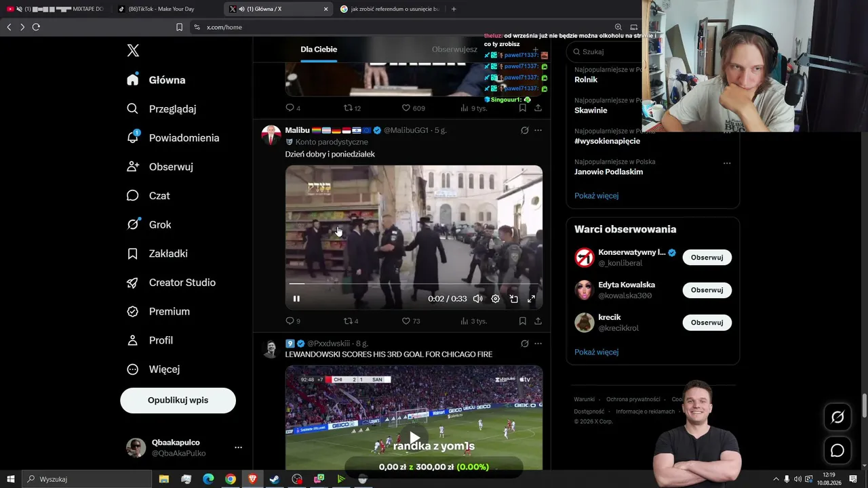Repost the post with 12 reposts
The image size is (868, 488).
pyautogui.click(x=352, y=108)
